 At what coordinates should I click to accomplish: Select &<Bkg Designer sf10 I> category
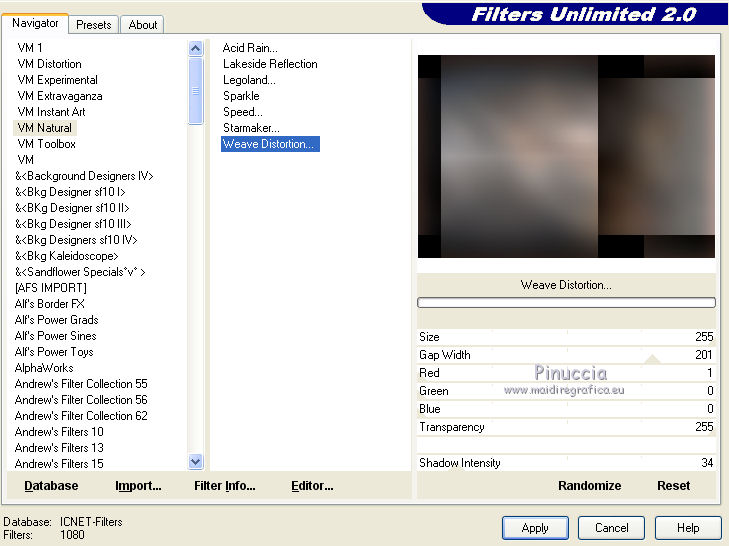[x=70, y=192]
